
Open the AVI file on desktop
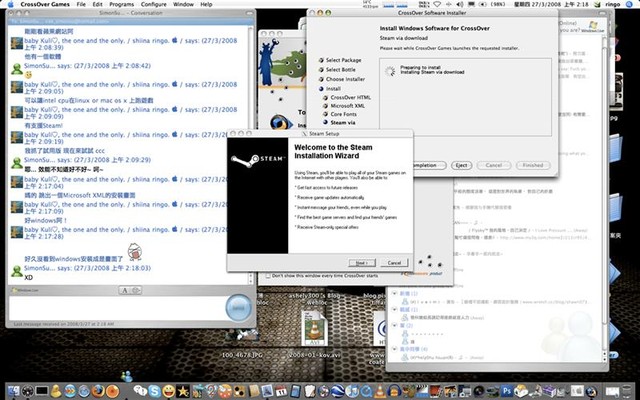(x=314, y=328)
